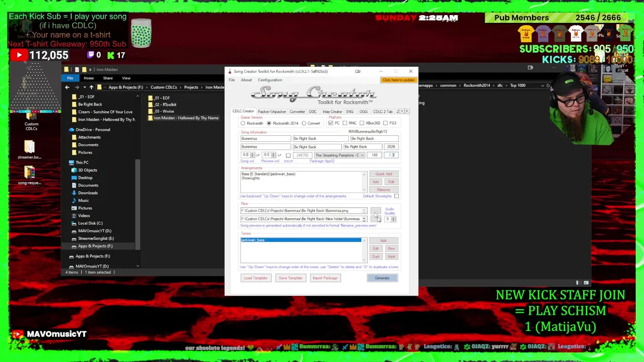Enable the PS3 platform checkbox
The height and width of the screenshot is (362, 644).
385,123
